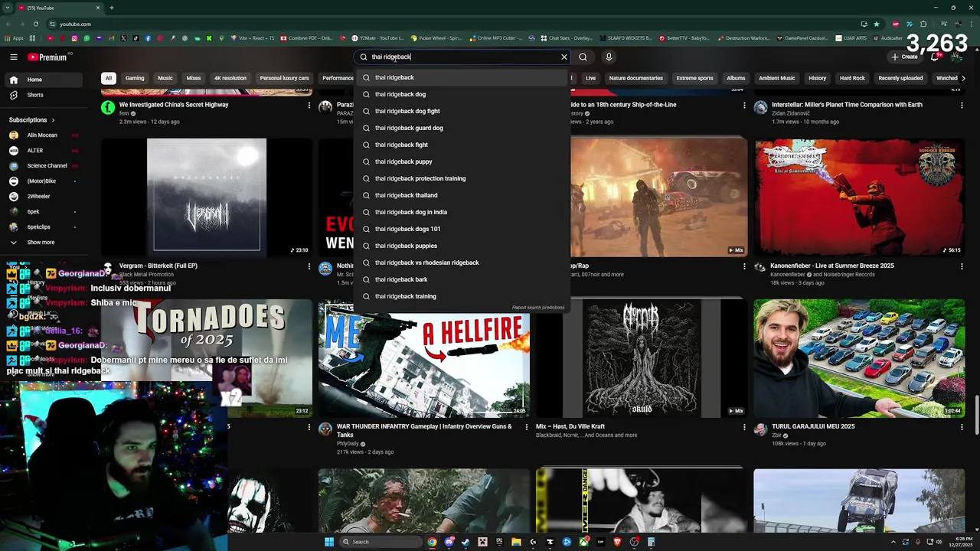The height and width of the screenshot is (551, 980).
Task: Select the Gaming filter chip
Action: (x=135, y=78)
